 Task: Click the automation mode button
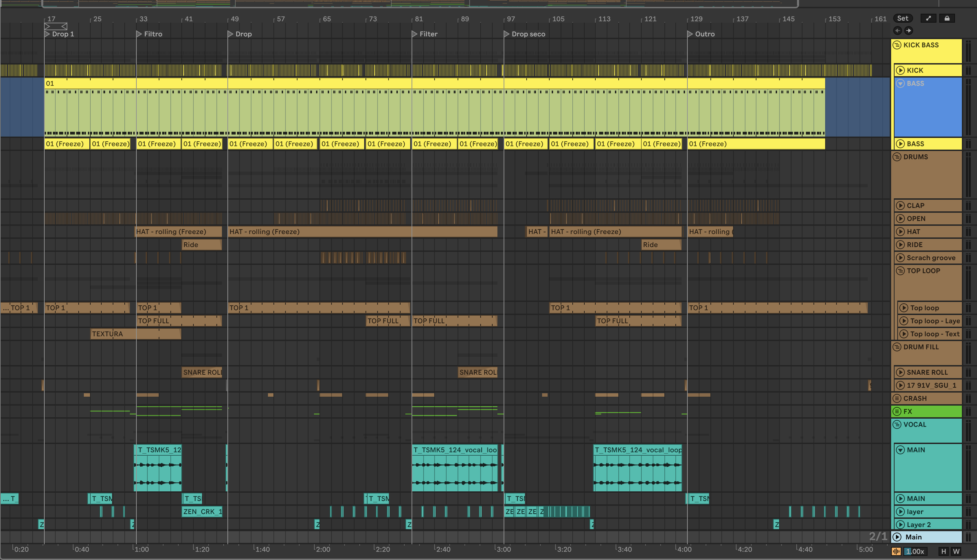(928, 18)
